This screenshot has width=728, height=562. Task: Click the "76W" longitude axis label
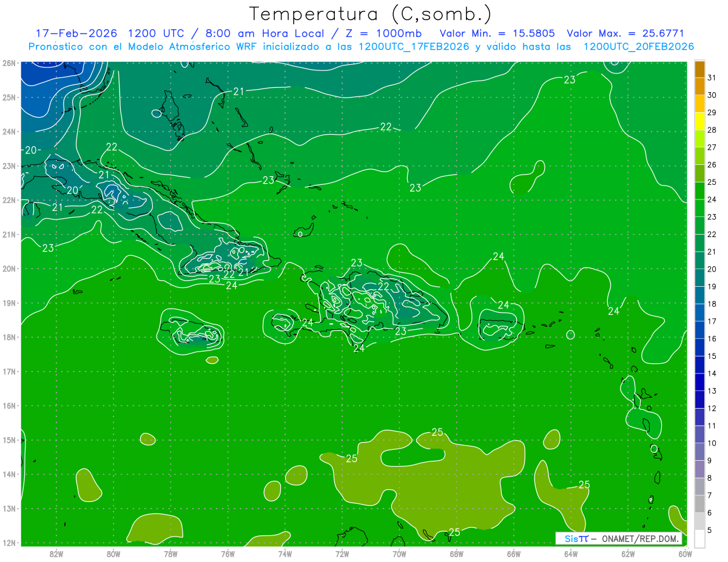click(227, 554)
